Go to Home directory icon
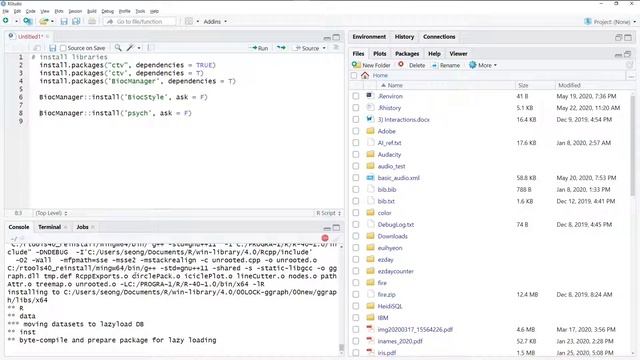 click(365, 75)
